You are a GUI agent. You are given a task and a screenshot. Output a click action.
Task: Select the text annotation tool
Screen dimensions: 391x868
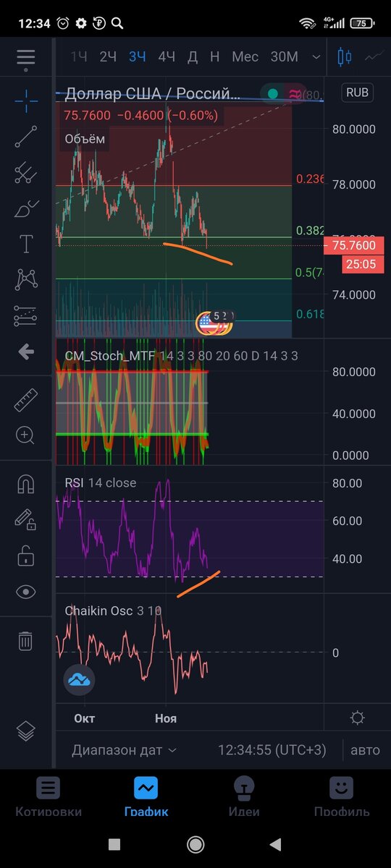pyautogui.click(x=26, y=244)
